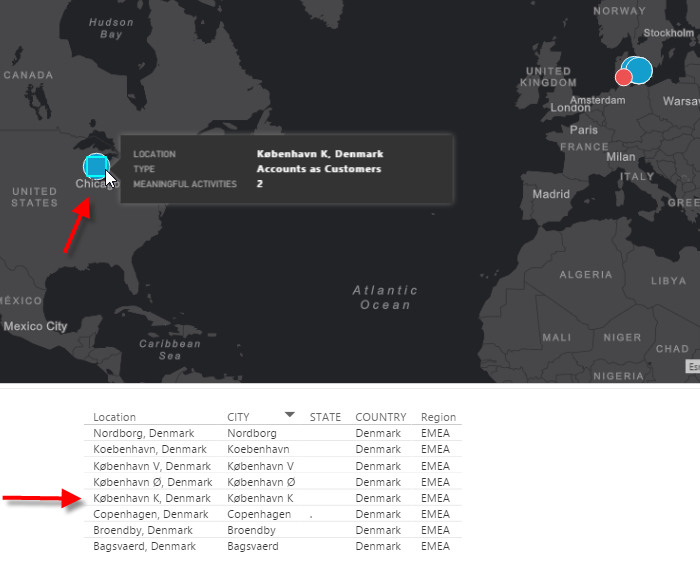700x583 pixels.
Task: Click the Madrid label on the map
Action: pyautogui.click(x=551, y=194)
